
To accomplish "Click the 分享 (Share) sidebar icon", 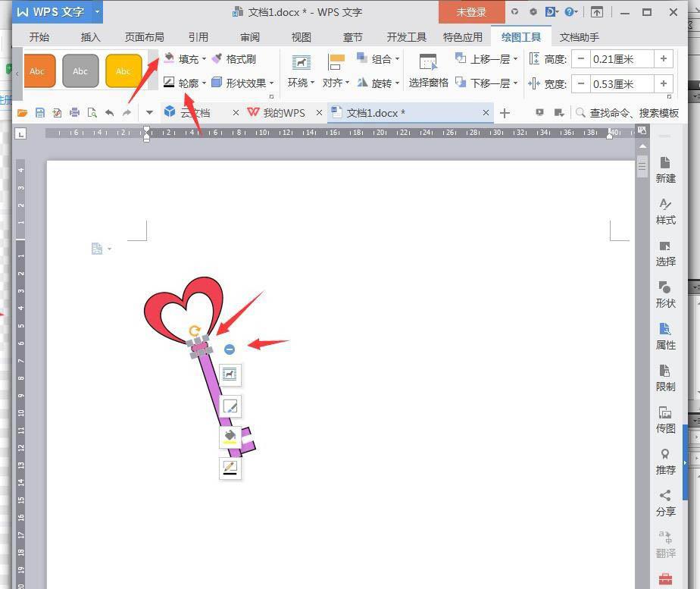I will tap(665, 502).
